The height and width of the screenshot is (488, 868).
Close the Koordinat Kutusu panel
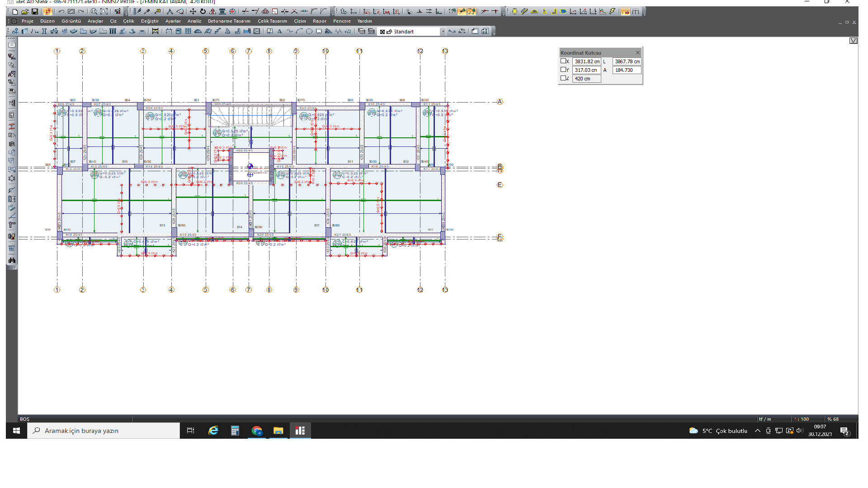tap(637, 52)
